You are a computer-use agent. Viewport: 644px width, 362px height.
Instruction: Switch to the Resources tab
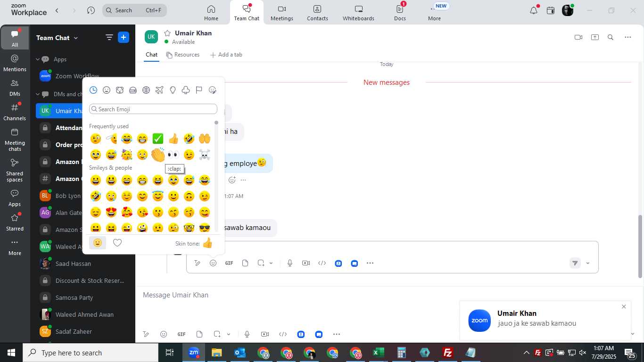point(183,55)
